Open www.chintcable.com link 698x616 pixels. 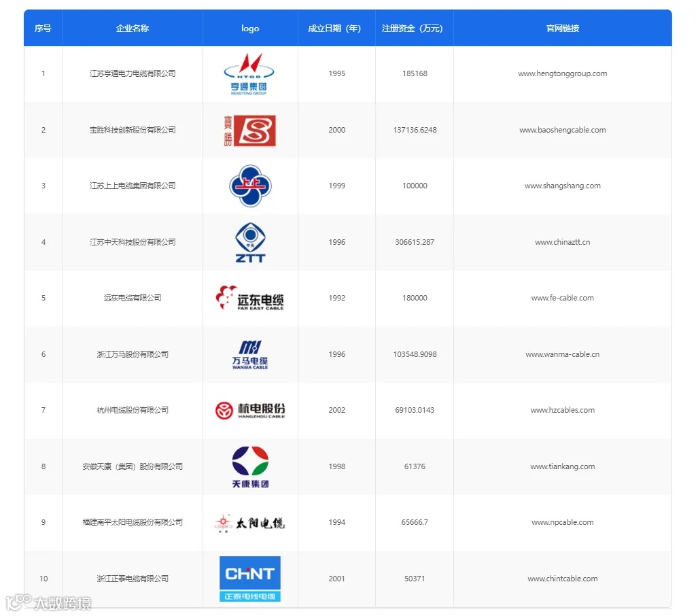point(562,579)
